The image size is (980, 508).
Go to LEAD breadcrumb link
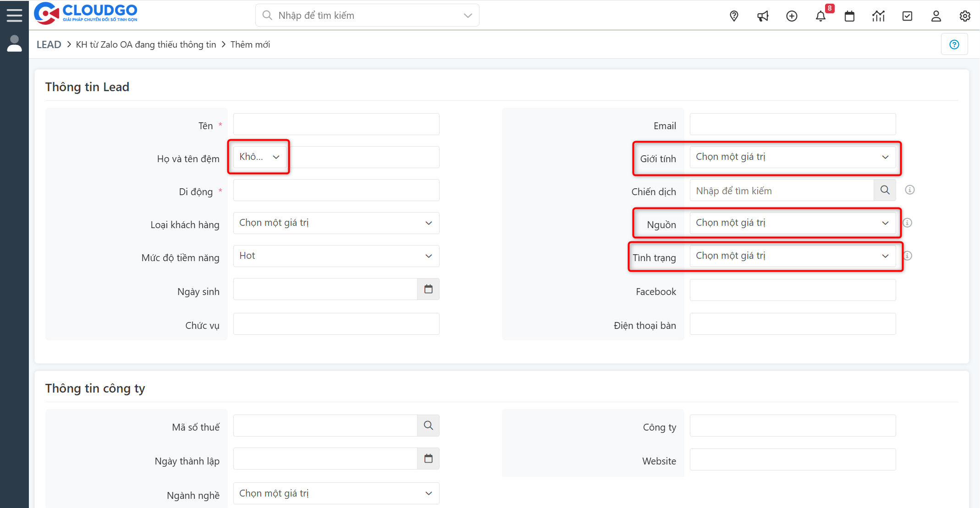[49, 44]
